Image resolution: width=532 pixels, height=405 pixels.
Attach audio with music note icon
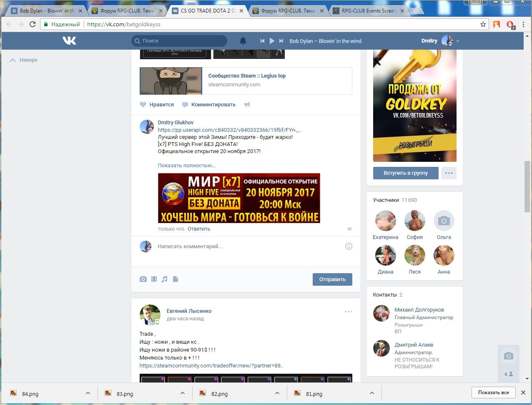point(165,279)
